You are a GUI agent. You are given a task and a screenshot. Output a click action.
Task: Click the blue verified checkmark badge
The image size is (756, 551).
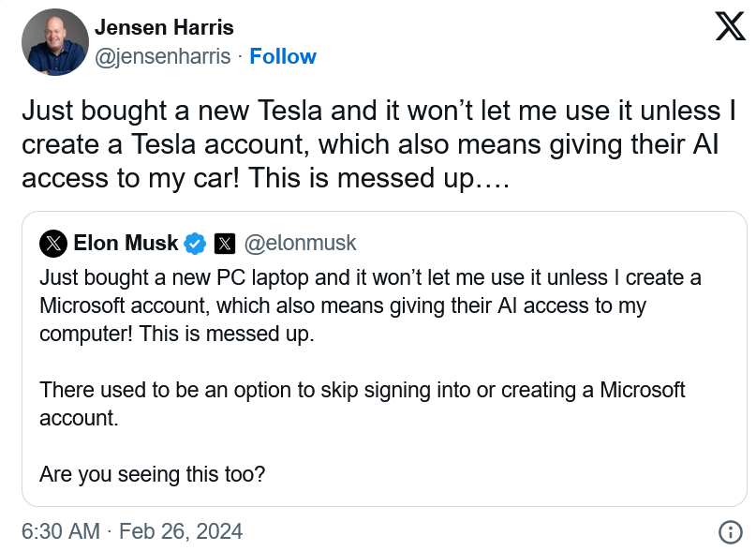[195, 244]
